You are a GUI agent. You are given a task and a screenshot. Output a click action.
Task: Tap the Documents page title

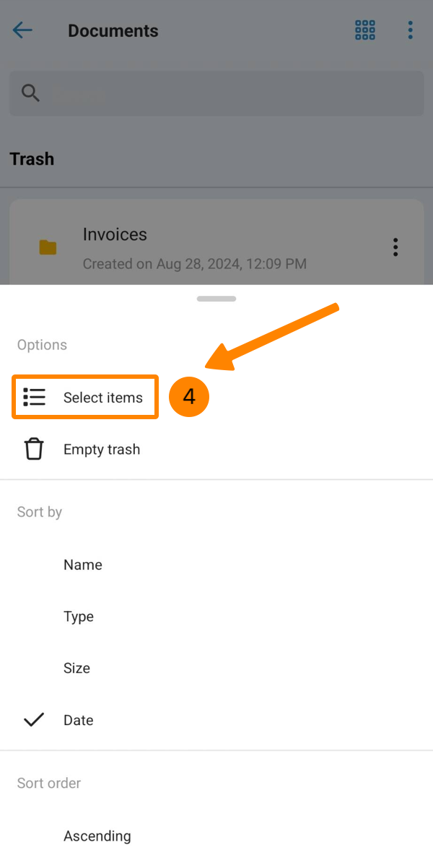(x=113, y=31)
